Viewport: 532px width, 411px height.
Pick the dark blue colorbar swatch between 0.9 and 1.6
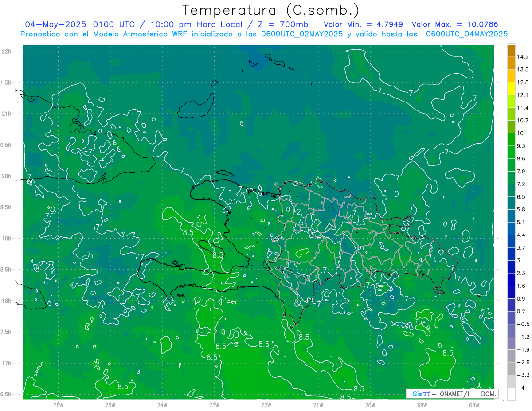coord(511,292)
